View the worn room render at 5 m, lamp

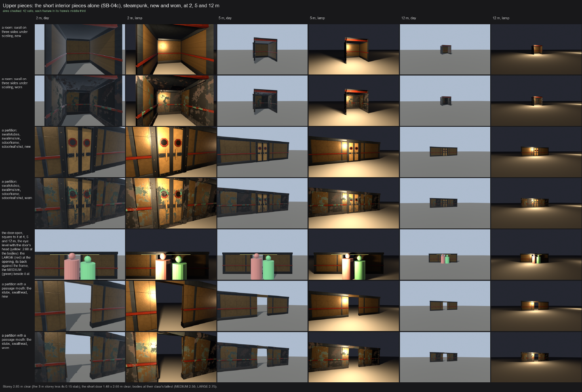(x=354, y=101)
